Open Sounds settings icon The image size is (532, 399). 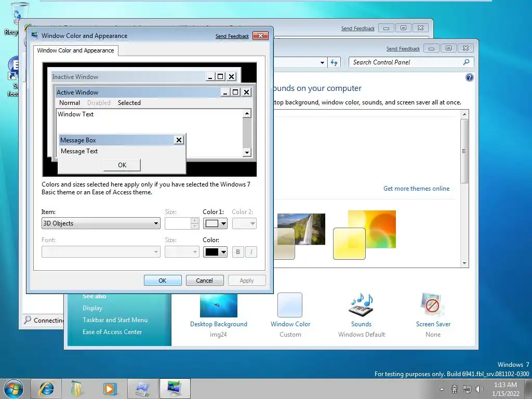point(362,304)
